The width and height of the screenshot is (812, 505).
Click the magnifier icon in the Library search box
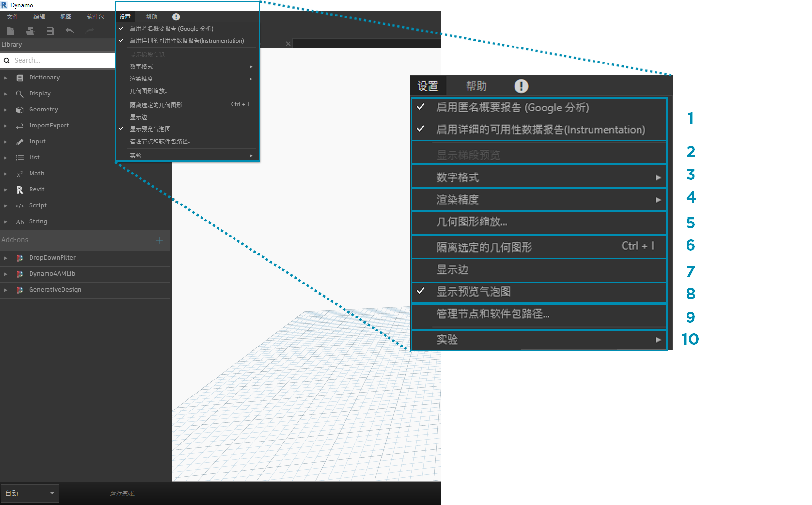tap(7, 61)
